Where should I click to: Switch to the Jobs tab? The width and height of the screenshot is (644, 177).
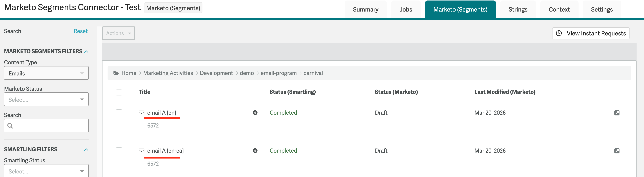pos(406,9)
